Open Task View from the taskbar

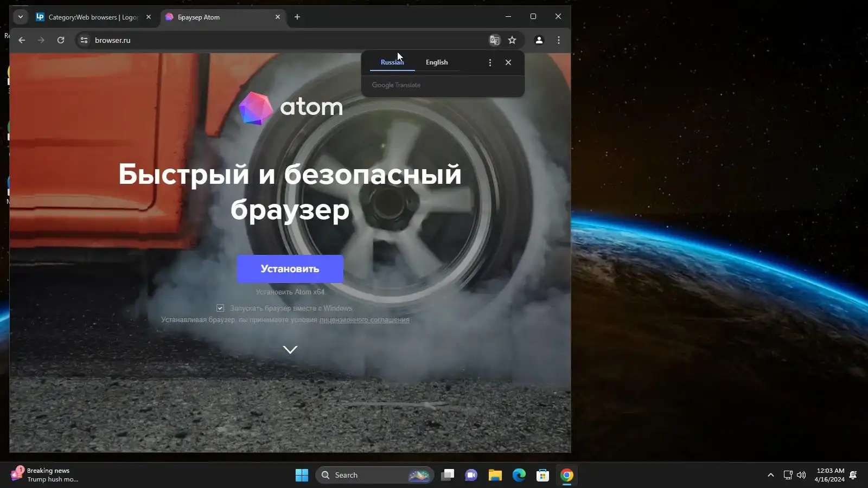(x=448, y=475)
